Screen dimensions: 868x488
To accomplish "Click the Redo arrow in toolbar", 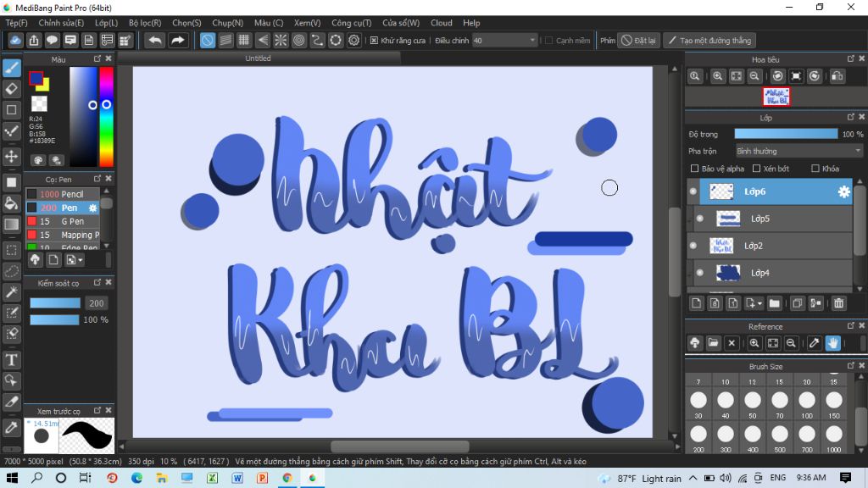I will 178,41.
